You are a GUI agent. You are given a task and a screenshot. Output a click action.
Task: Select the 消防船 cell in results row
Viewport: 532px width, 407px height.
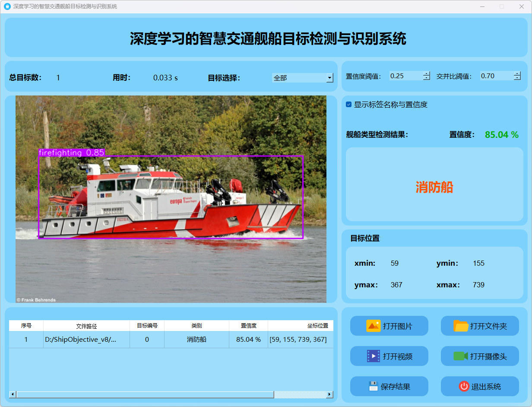(x=196, y=340)
